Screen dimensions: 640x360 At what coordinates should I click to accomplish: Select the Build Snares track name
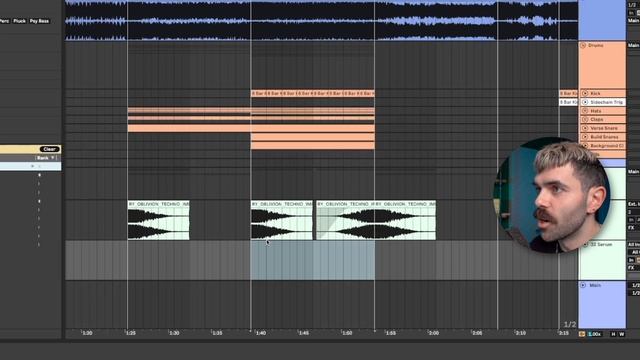pyautogui.click(x=604, y=137)
